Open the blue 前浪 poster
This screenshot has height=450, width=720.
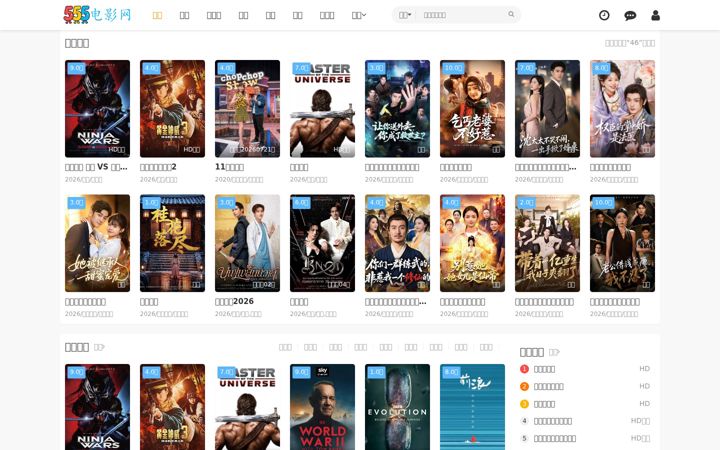[x=472, y=407]
